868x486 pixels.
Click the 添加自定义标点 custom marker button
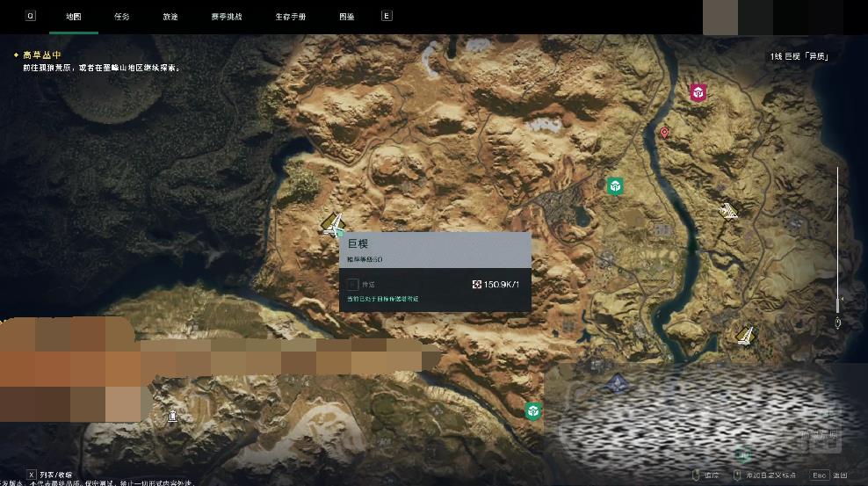click(764, 475)
